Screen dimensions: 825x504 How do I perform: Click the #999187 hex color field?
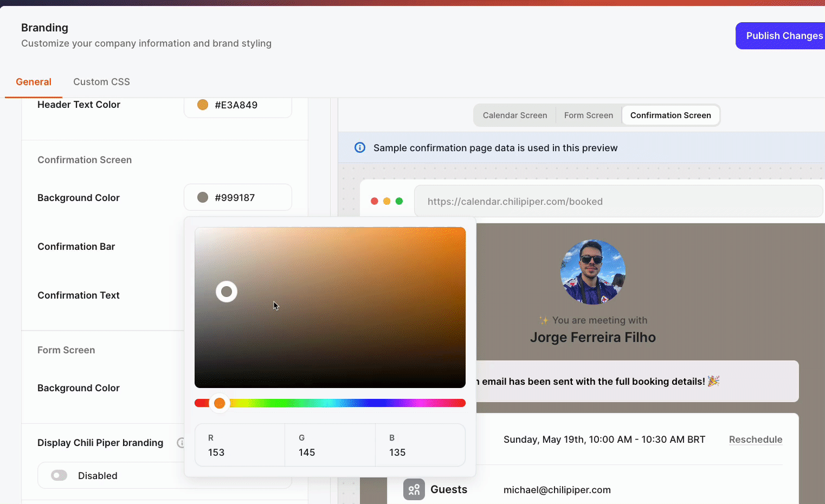238,197
